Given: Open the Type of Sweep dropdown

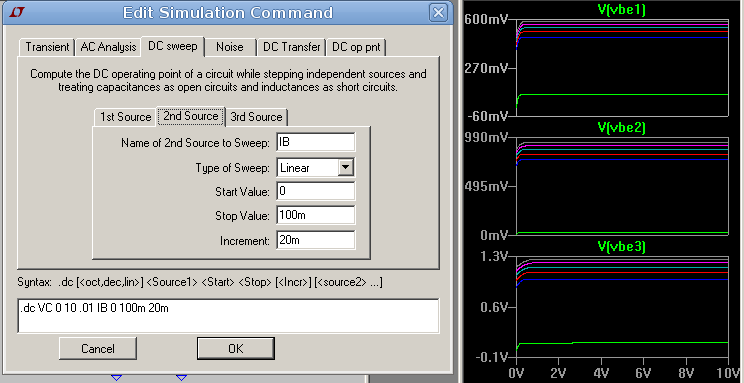Looking at the screenshot, I should (x=346, y=168).
